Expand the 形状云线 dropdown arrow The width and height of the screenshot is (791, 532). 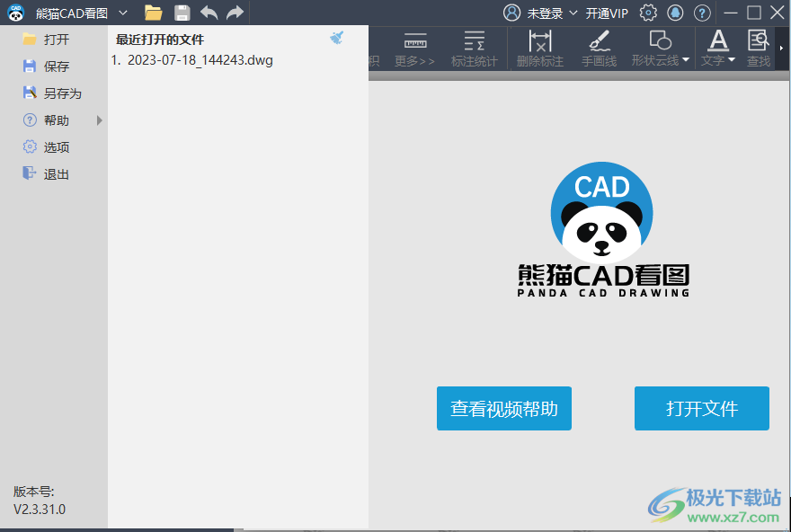coord(686,60)
